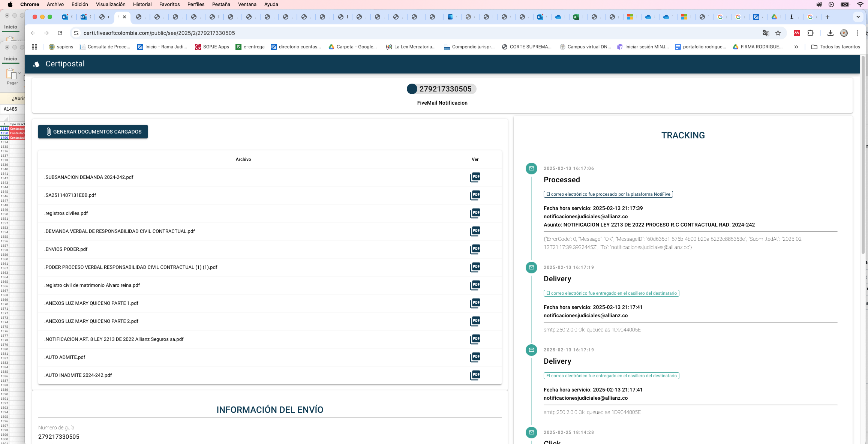Screen dimensions: 868x444
Task: Open Chrome extensions puzzle icon
Action: click(811, 33)
